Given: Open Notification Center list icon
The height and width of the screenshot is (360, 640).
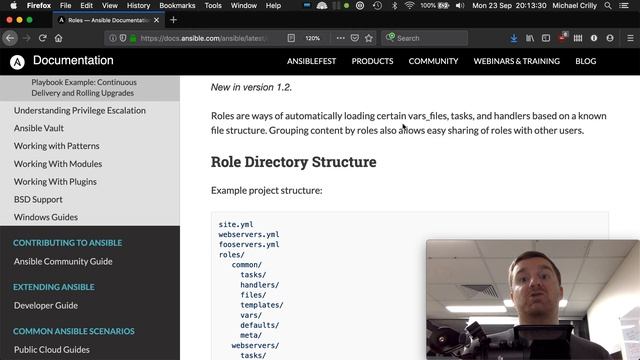Looking at the screenshot, I should [x=624, y=6].
